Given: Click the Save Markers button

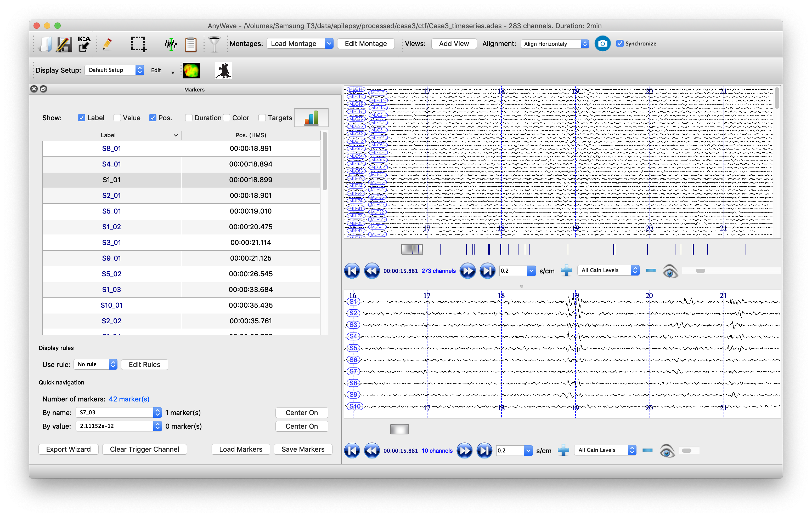Looking at the screenshot, I should pyautogui.click(x=302, y=449).
